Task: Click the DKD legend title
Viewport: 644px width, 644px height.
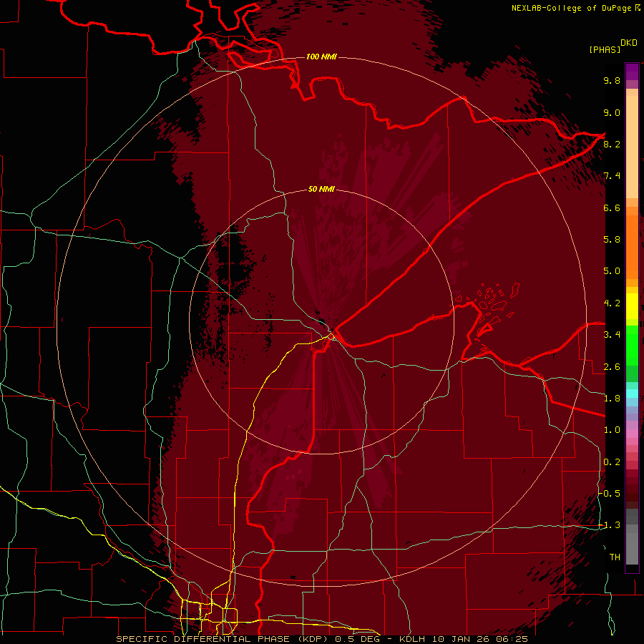Action: click(x=629, y=43)
